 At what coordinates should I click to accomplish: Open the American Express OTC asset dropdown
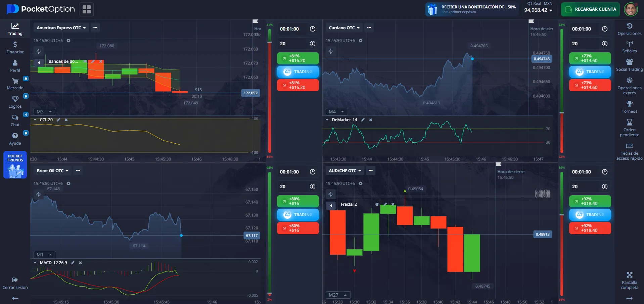pos(61,28)
